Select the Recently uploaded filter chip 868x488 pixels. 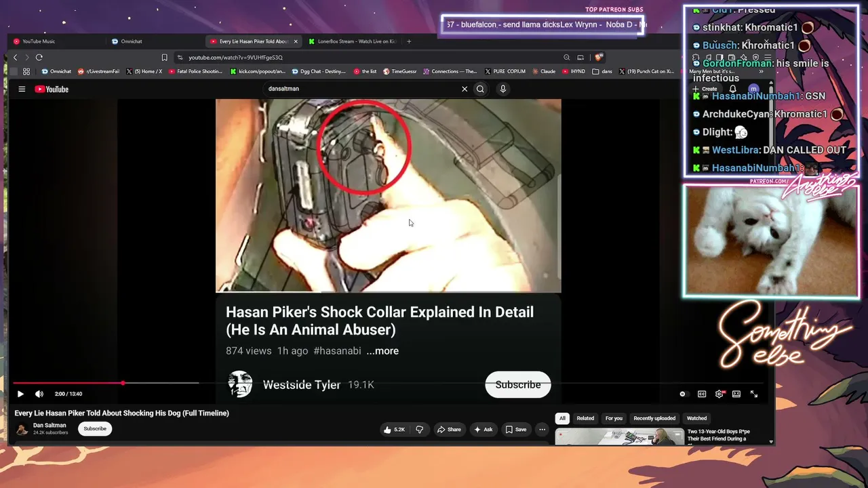pyautogui.click(x=654, y=418)
